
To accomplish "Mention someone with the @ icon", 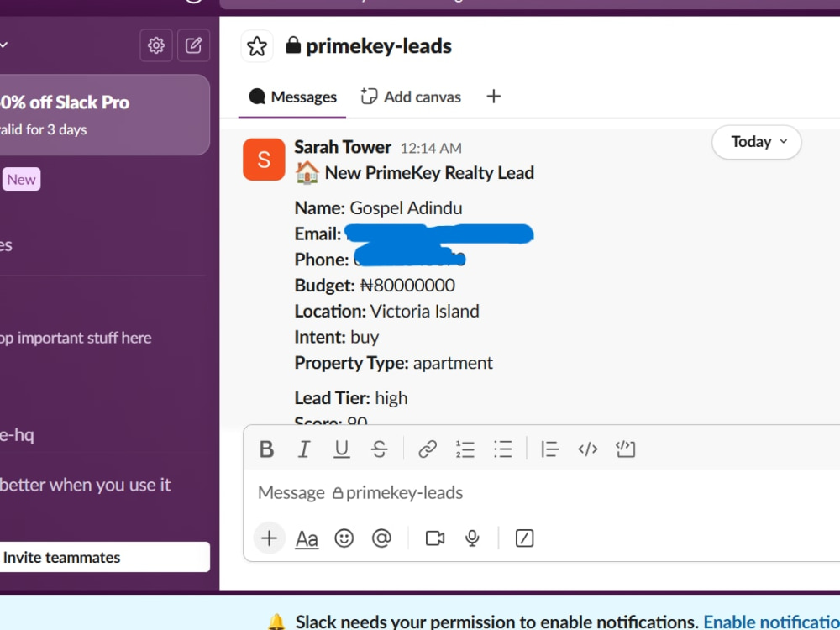I will point(381,538).
